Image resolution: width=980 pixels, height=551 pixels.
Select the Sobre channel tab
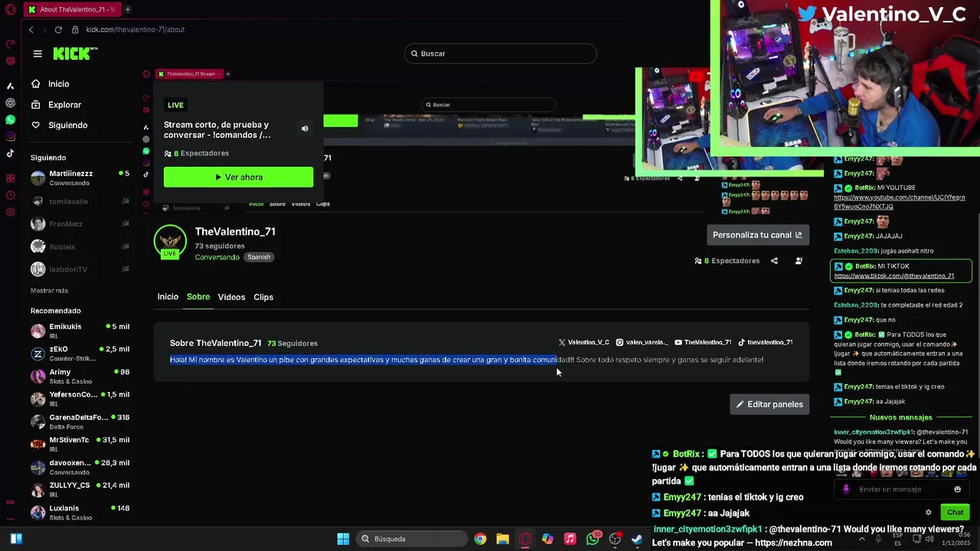pyautogui.click(x=198, y=297)
